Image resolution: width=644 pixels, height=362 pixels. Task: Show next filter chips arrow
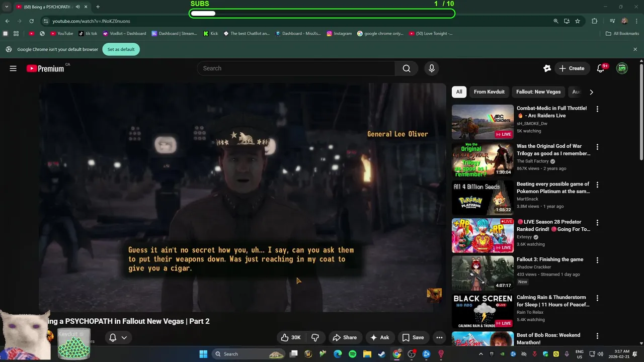[591, 92]
